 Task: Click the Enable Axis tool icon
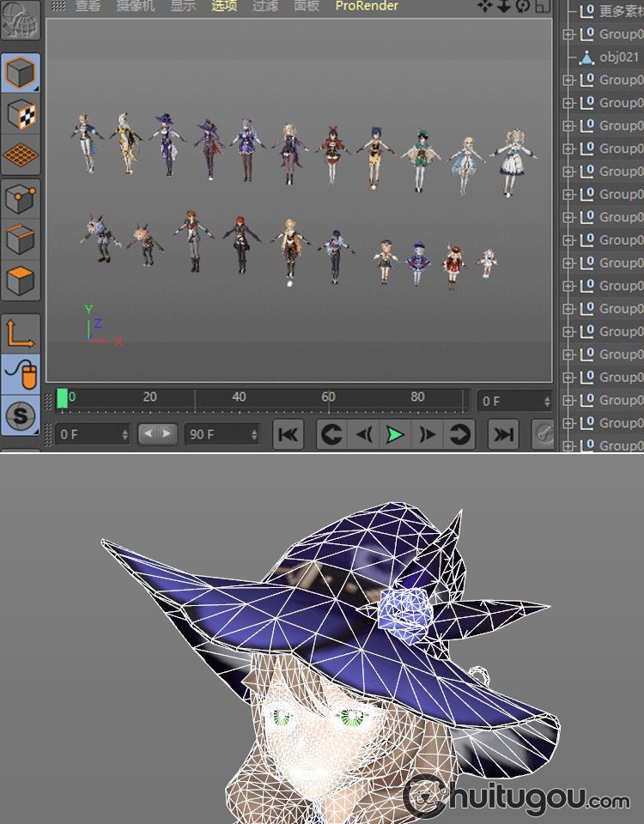pos(21,333)
